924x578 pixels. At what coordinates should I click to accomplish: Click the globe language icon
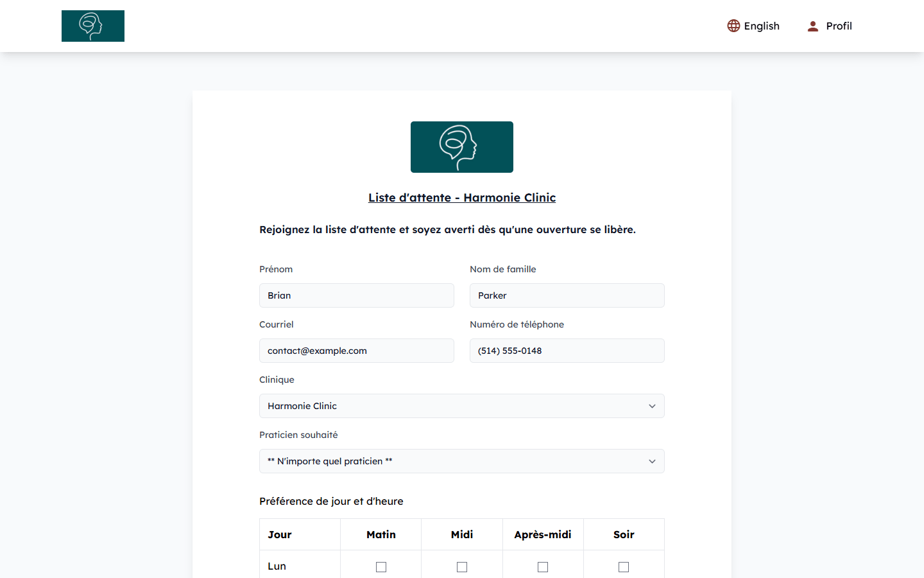pos(733,26)
